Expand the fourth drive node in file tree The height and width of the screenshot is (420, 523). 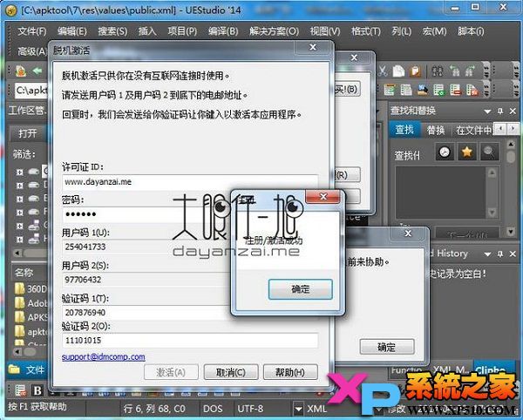pyautogui.click(x=20, y=213)
